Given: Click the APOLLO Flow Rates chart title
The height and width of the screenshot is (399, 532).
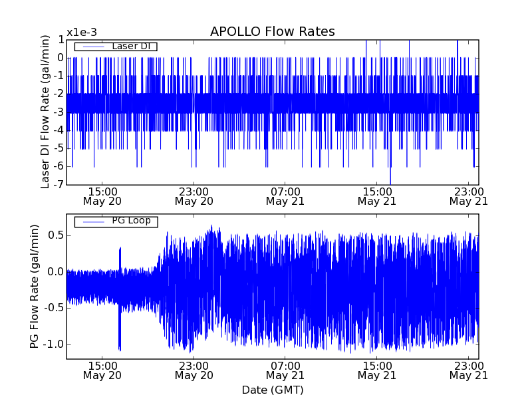Looking at the screenshot, I should coord(272,32).
